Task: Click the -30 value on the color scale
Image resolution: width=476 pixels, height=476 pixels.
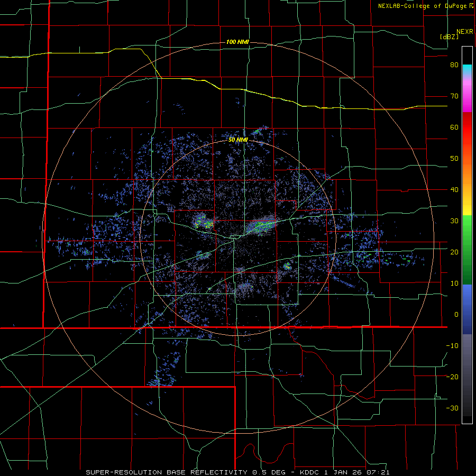Action: point(452,408)
